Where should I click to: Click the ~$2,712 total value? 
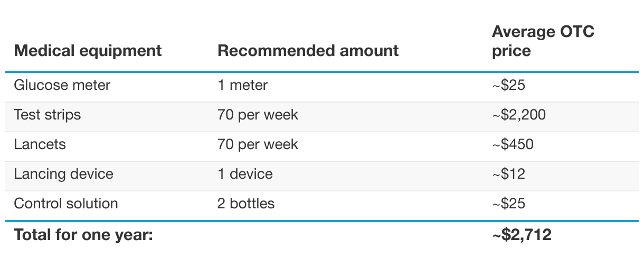point(522,235)
